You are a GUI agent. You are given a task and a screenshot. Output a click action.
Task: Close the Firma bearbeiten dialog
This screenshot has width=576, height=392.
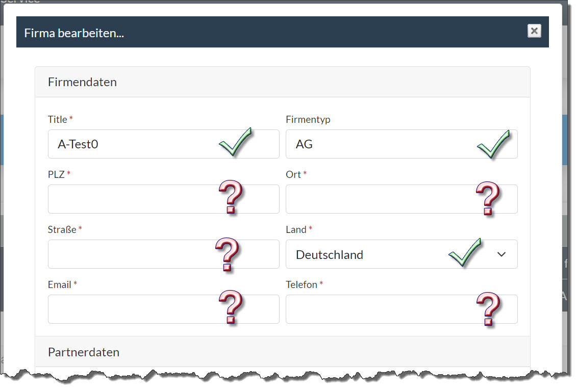coord(534,31)
